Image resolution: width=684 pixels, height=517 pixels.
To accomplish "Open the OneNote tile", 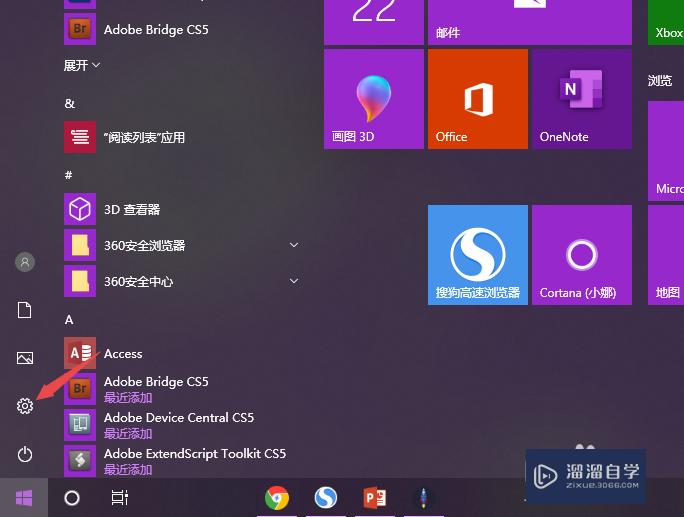I will pos(582,99).
